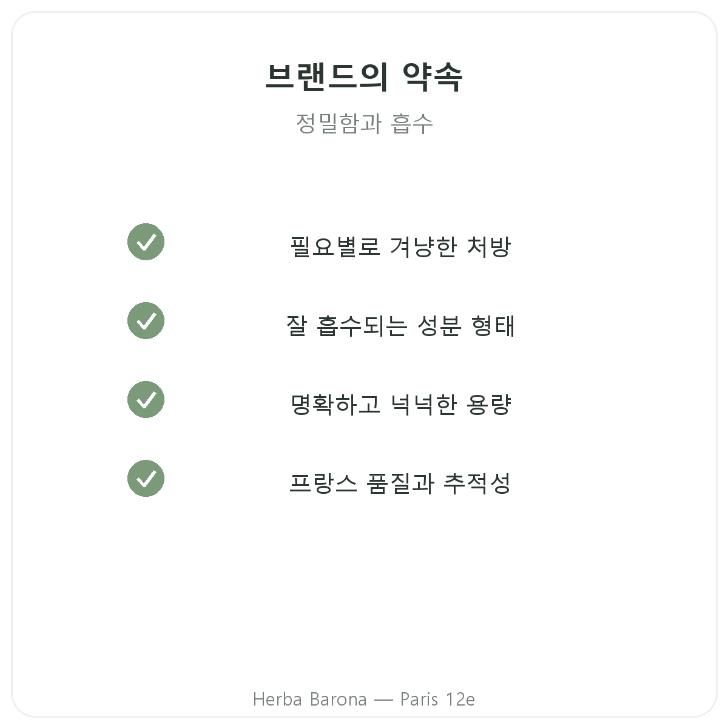Screen dimensions: 728x728
Task: Click the Herba Barona brand name in footer
Action: pyautogui.click(x=310, y=699)
